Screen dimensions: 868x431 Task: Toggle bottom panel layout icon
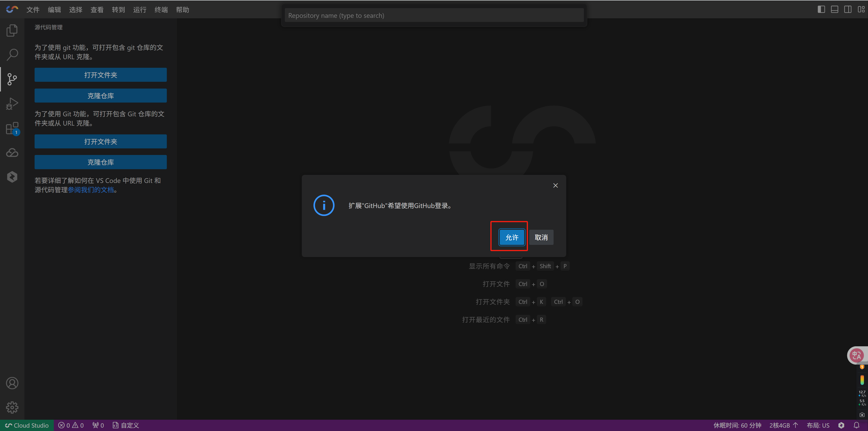click(834, 9)
